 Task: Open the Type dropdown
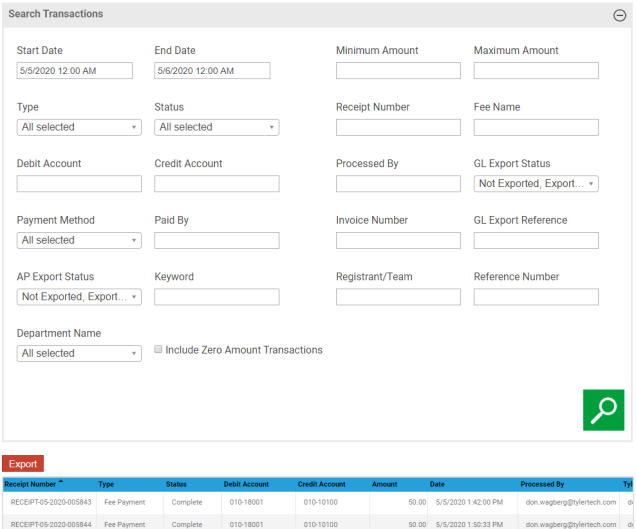tap(79, 127)
